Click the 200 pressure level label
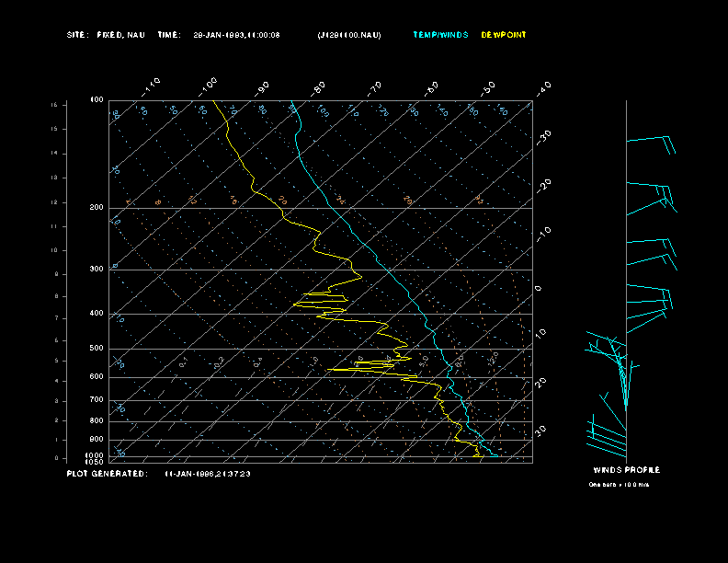This screenshot has height=563, width=728. (x=97, y=208)
